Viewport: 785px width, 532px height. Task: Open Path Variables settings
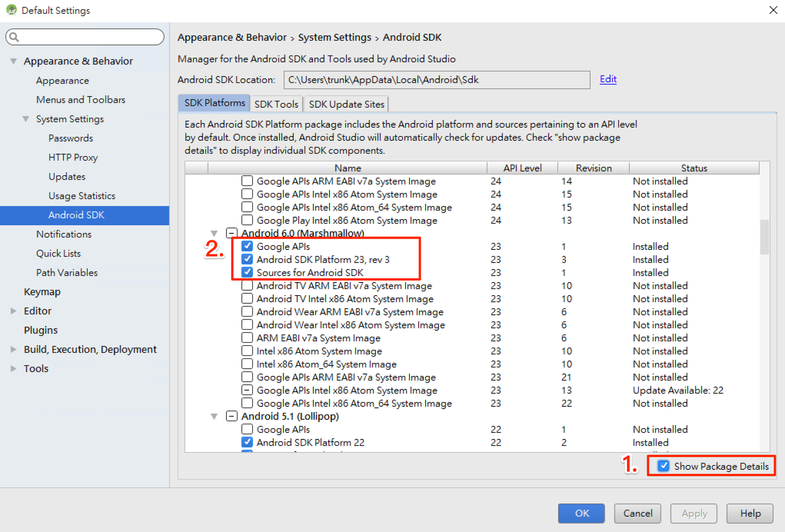tap(67, 273)
